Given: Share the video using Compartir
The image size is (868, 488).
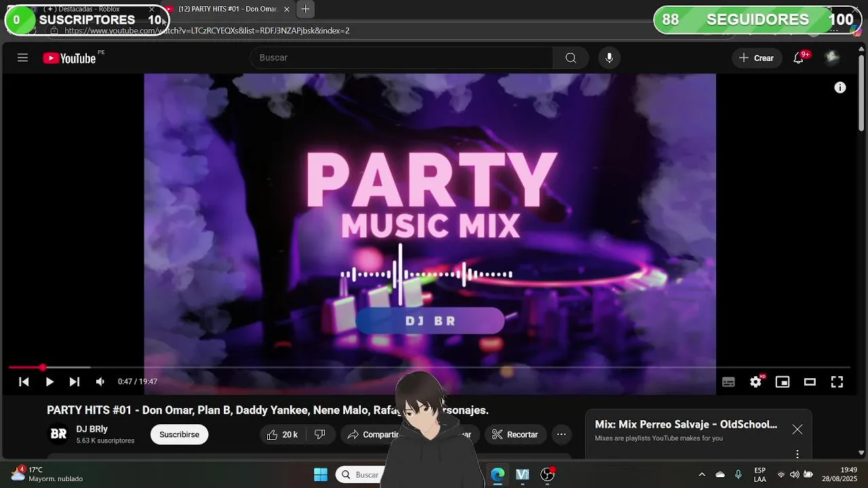Looking at the screenshot, I should (372, 434).
